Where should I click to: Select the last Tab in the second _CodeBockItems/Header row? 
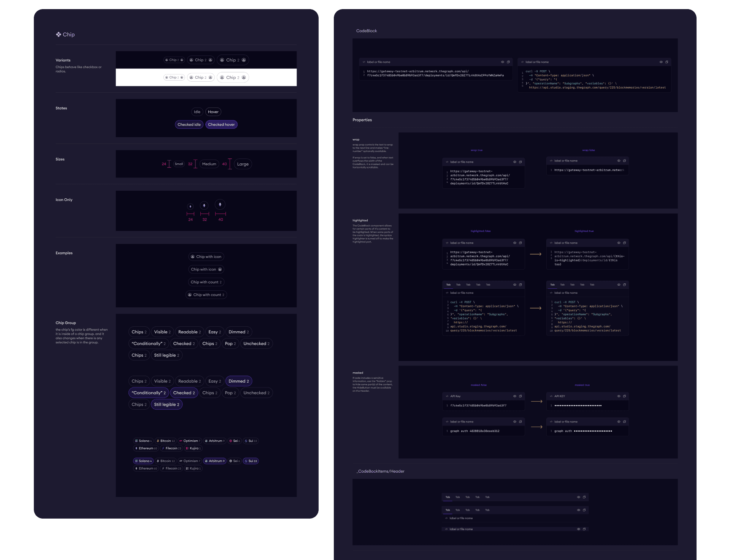point(487,510)
